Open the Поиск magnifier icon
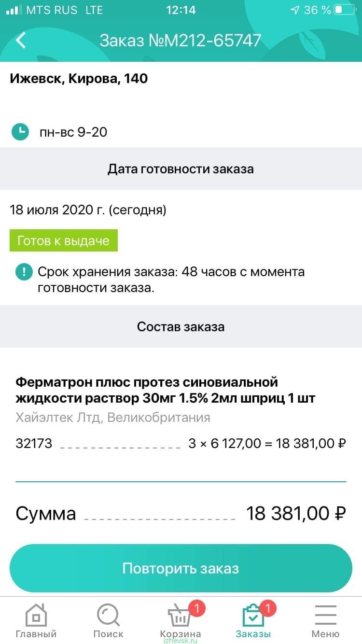Viewport: 362px width, 644px height. (x=108, y=615)
